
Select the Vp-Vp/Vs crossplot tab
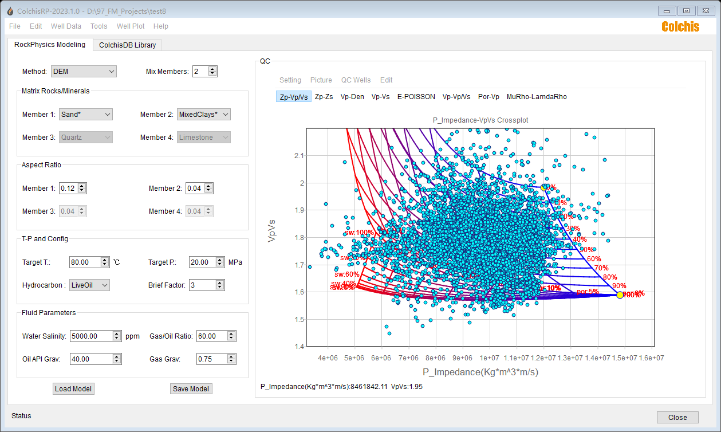[x=456, y=97]
